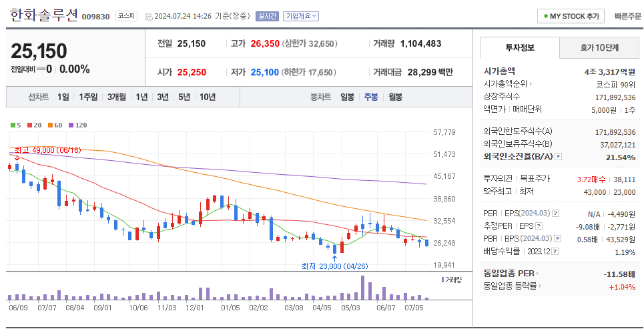
Task: Expand the 동일업종 PER arrow link
Action: pos(538,274)
